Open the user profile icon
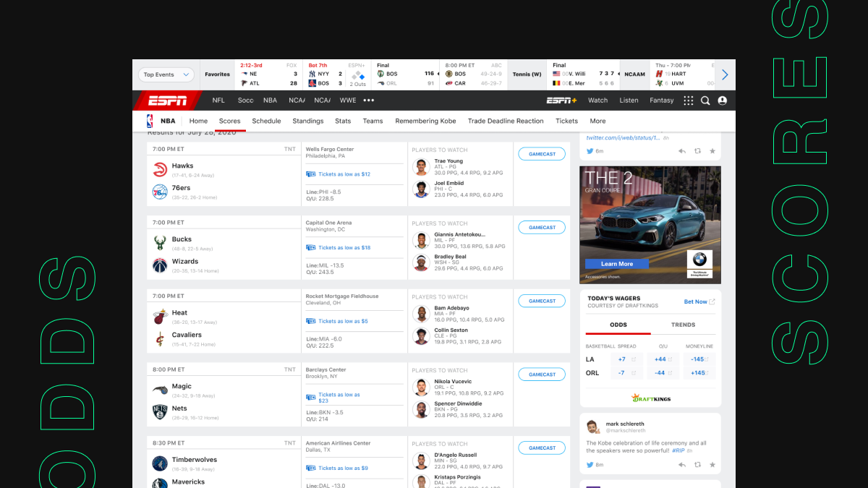 tap(722, 100)
